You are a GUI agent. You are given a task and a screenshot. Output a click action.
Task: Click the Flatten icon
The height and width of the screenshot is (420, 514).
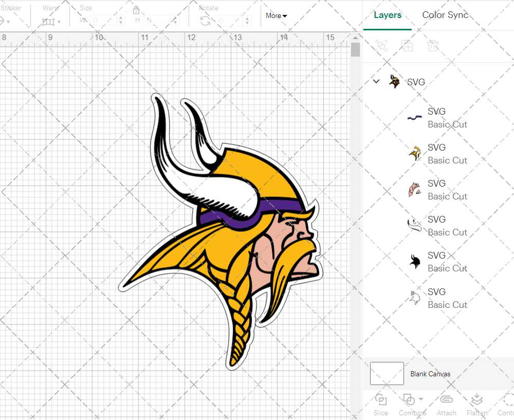[476, 400]
